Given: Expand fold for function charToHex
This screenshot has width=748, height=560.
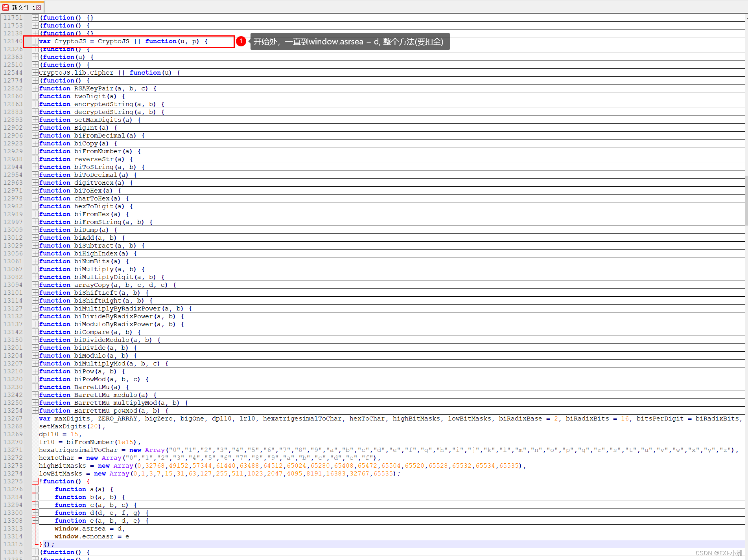Looking at the screenshot, I should click(x=35, y=198).
